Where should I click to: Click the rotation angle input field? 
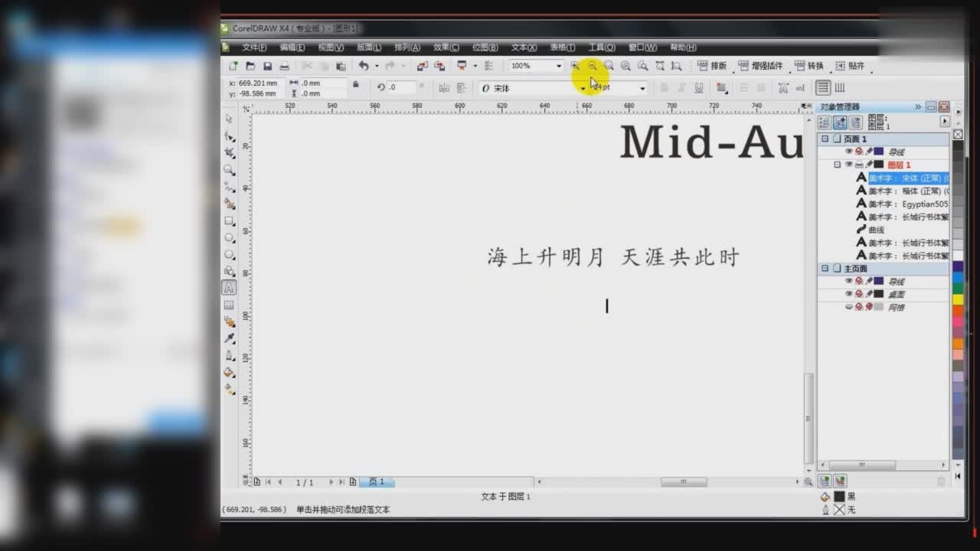pyautogui.click(x=401, y=88)
